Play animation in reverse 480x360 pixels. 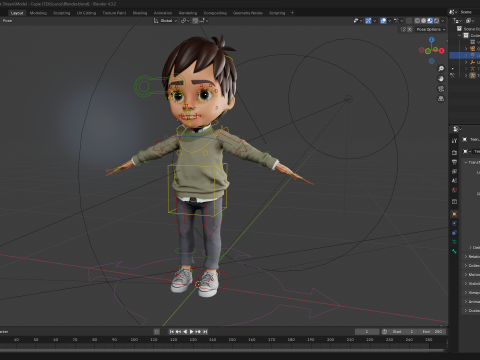[x=185, y=332]
